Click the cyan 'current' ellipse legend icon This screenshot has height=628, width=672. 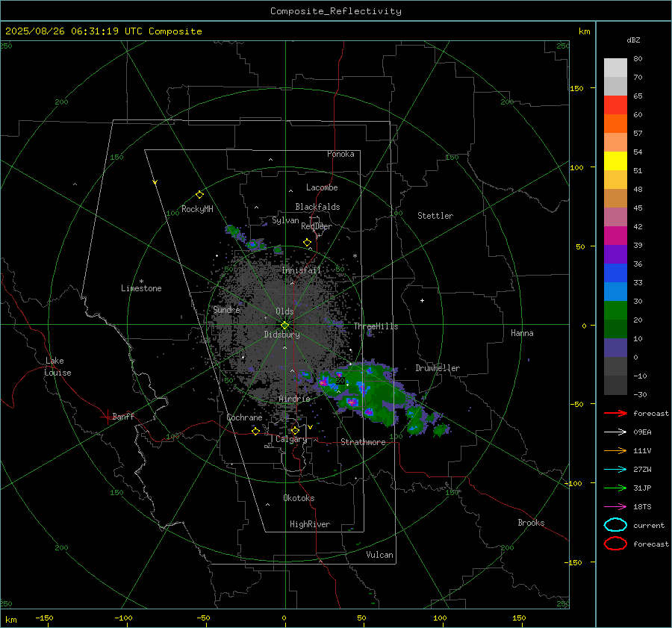615,525
